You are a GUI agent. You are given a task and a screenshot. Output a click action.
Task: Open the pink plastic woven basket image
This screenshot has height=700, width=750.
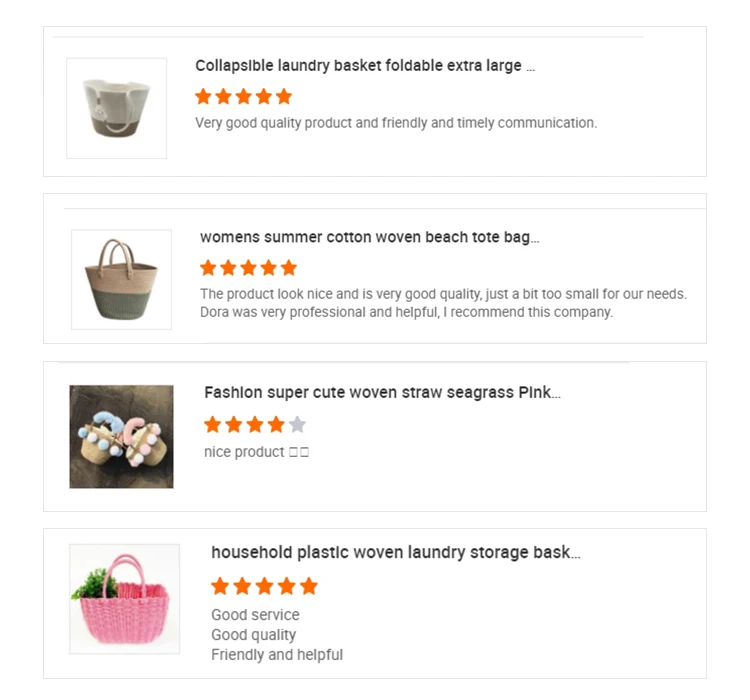click(x=124, y=599)
